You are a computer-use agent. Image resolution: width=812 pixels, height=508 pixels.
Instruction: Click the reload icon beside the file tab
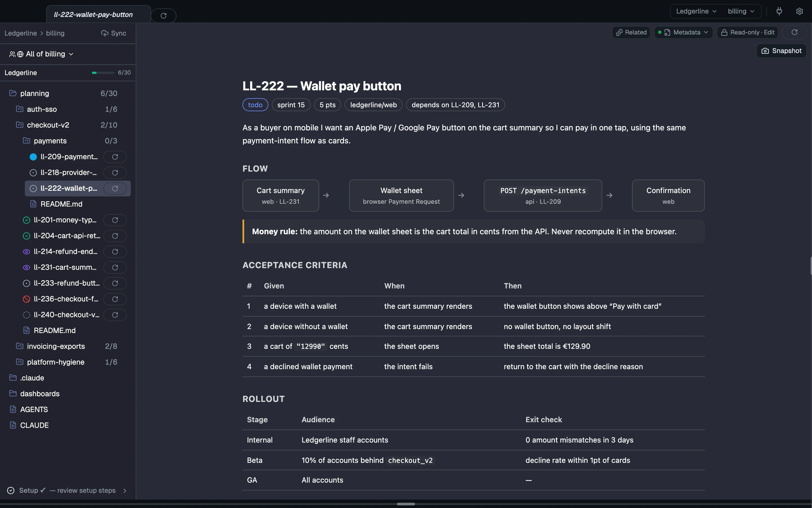(x=164, y=16)
